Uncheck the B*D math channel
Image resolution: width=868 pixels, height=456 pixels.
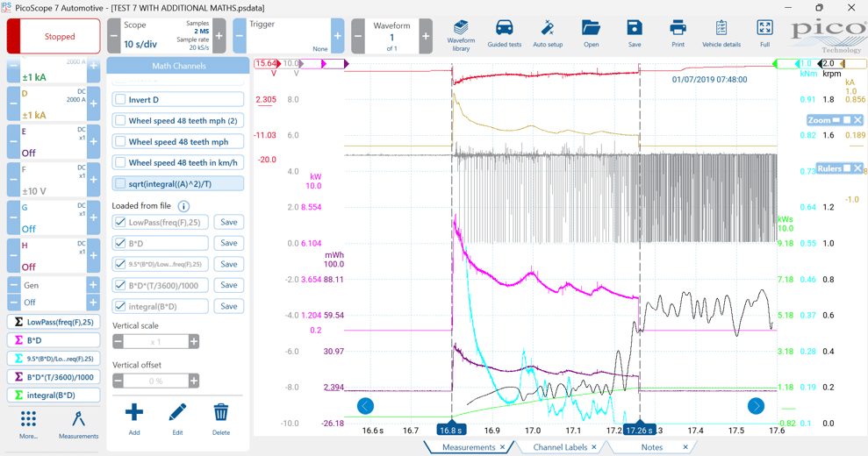pyautogui.click(x=120, y=243)
